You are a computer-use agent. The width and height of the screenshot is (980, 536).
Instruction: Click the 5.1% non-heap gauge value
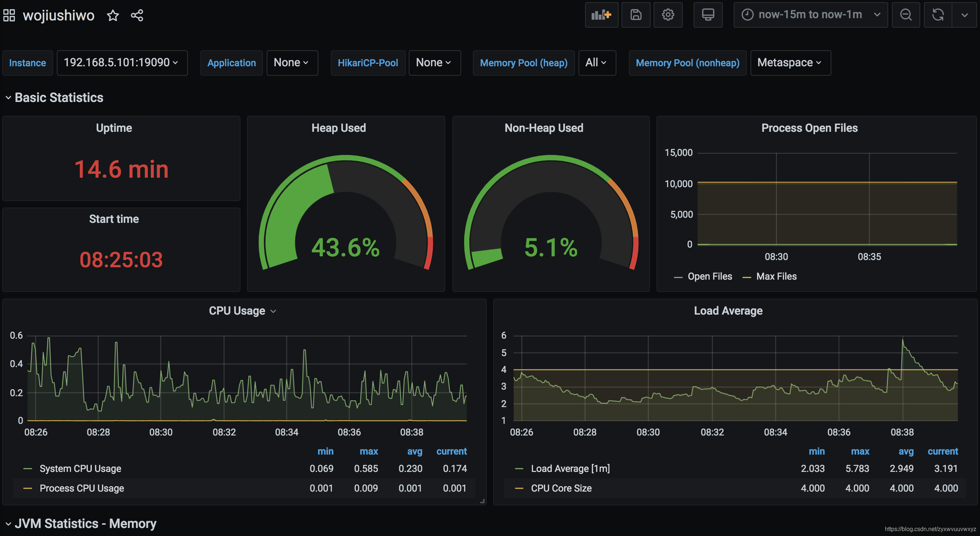click(551, 248)
